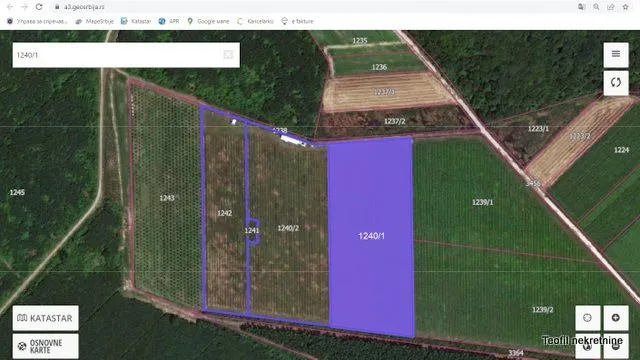Click parcel label 1242

[224, 213]
